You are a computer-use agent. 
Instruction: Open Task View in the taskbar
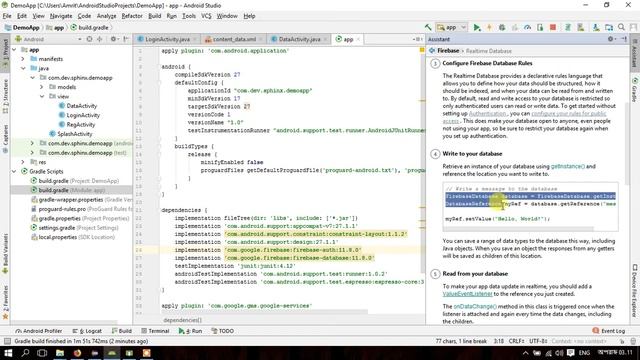[42, 353]
